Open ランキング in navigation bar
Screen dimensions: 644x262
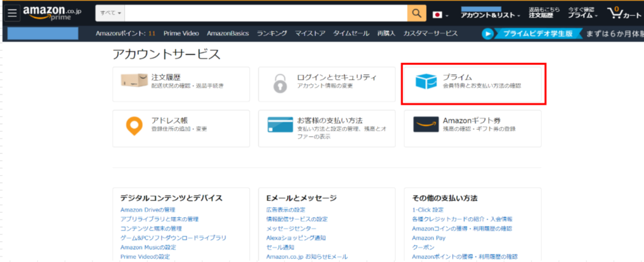(x=272, y=33)
